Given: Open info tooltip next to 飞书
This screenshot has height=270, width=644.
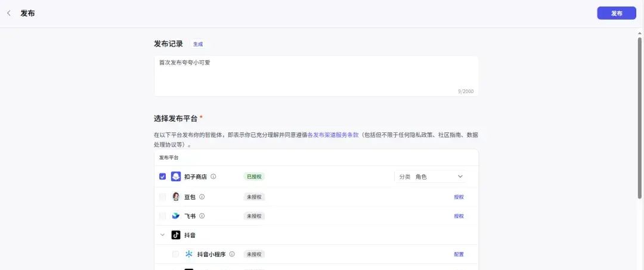Looking at the screenshot, I should (x=202, y=216).
